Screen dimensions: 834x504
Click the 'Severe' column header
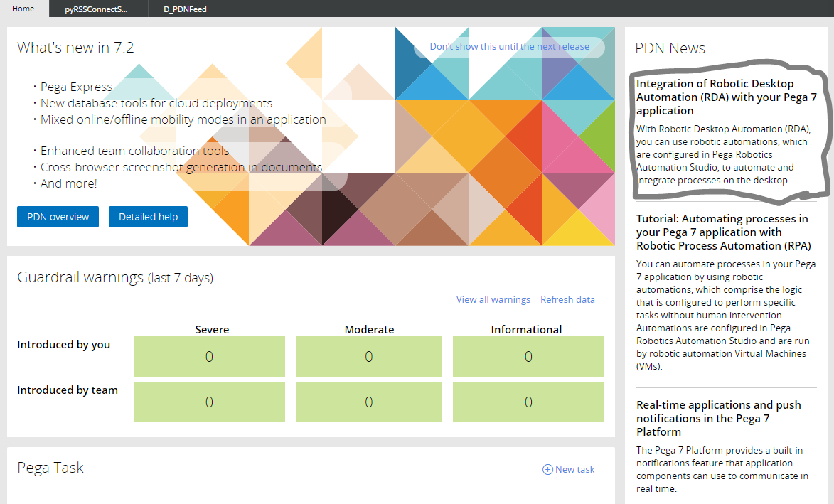pyautogui.click(x=212, y=330)
